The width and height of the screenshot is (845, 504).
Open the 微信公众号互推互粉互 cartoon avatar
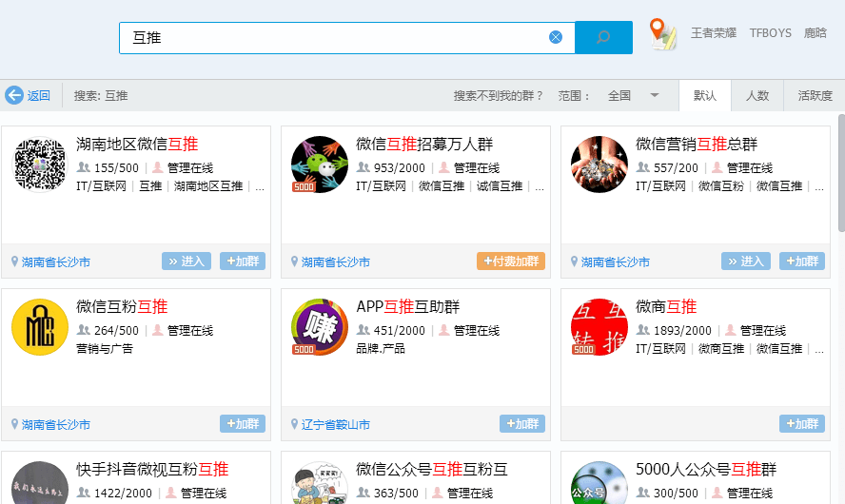coord(320,483)
